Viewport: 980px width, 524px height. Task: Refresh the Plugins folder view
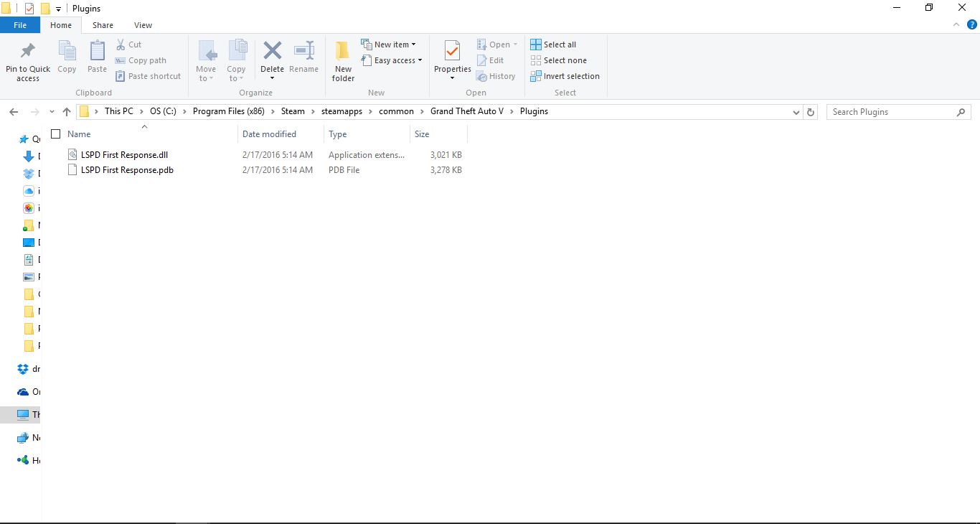(x=811, y=112)
